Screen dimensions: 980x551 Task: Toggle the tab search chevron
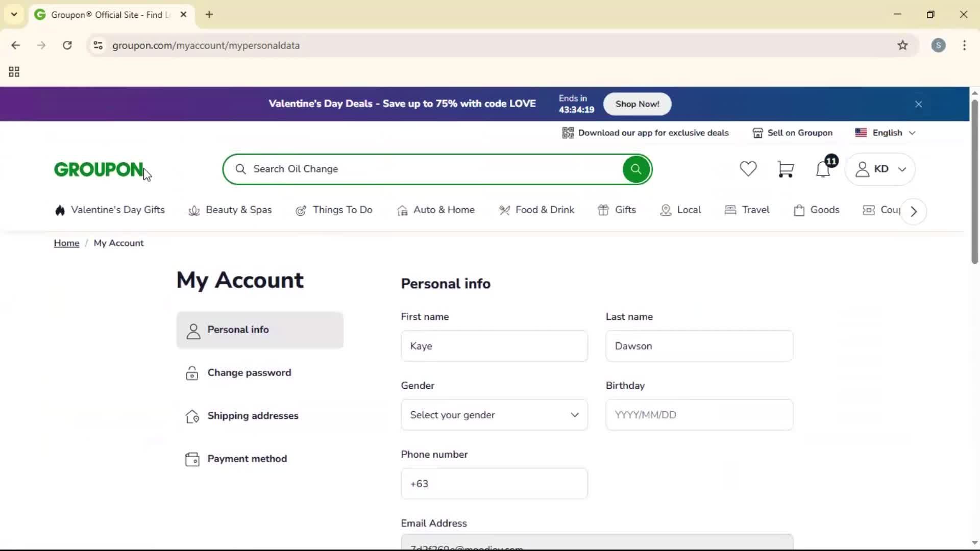[14, 14]
